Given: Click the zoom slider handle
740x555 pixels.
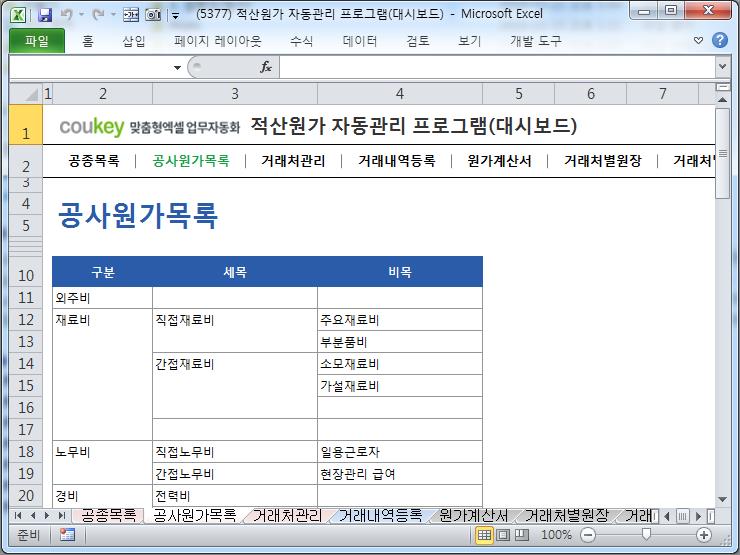Looking at the screenshot, I should point(646,534).
